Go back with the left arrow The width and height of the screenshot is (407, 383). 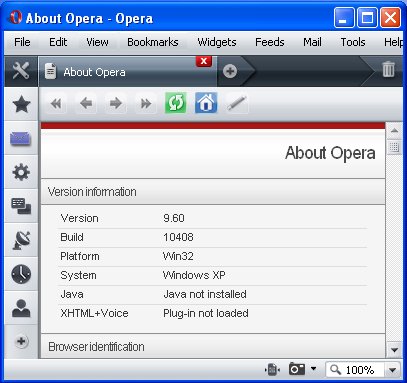[x=86, y=104]
